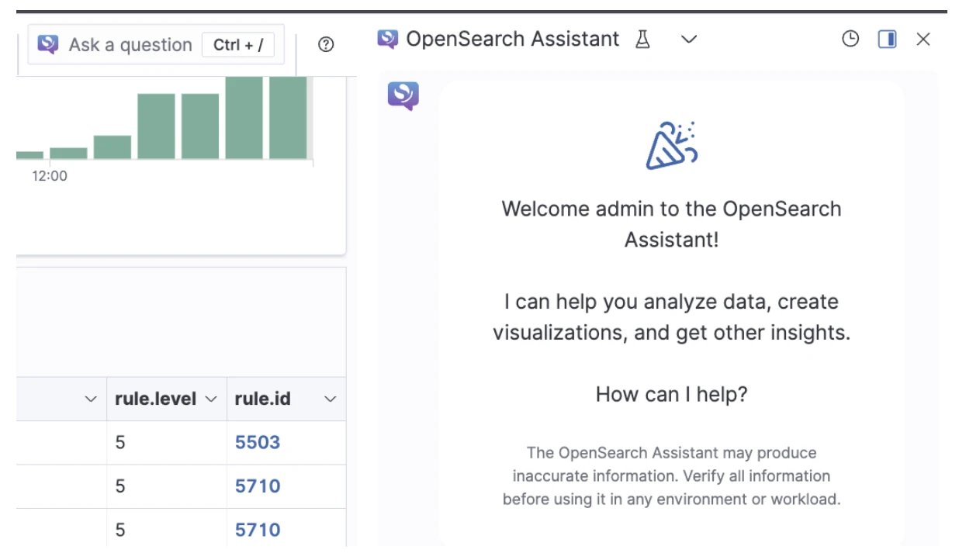Close the OpenSearch Assistant panel

pos(923,39)
